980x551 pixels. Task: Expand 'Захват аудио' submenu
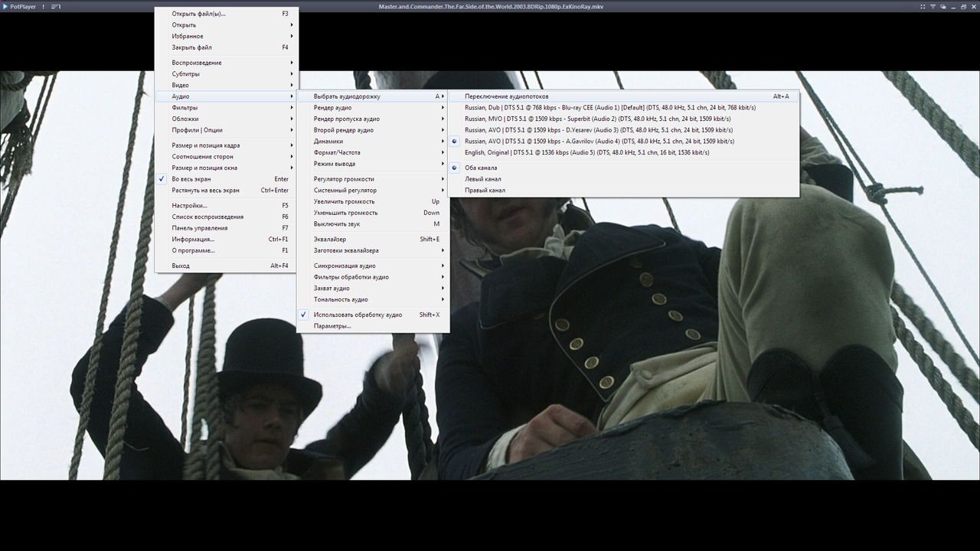point(373,289)
